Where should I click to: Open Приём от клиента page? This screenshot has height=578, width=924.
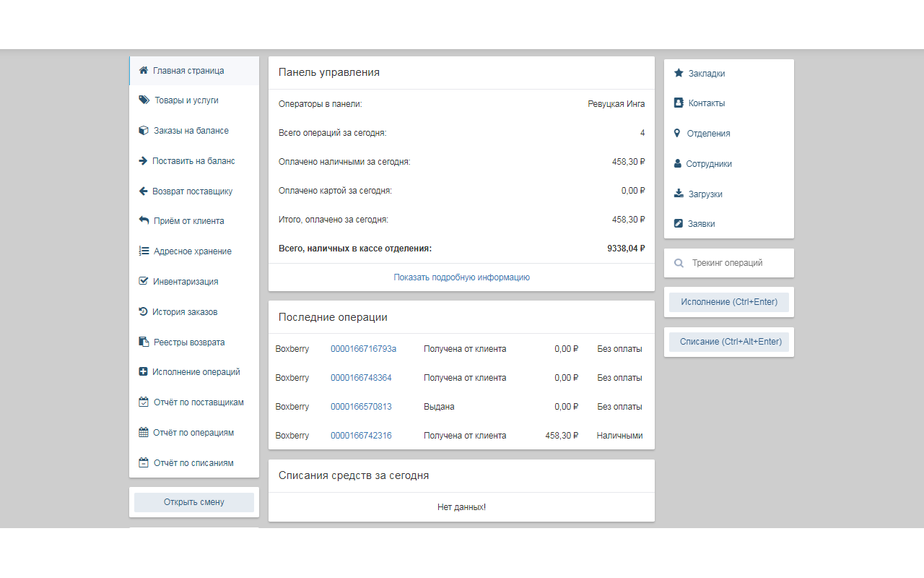194,221
